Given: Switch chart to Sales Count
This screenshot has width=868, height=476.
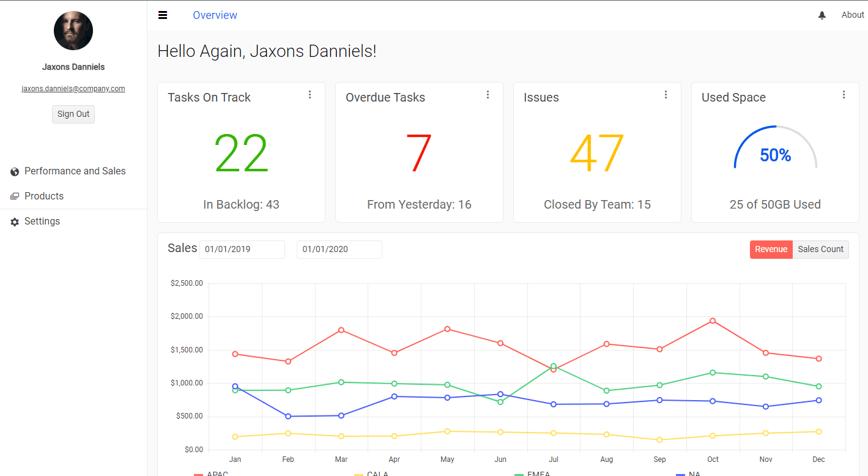Looking at the screenshot, I should click(x=820, y=250).
